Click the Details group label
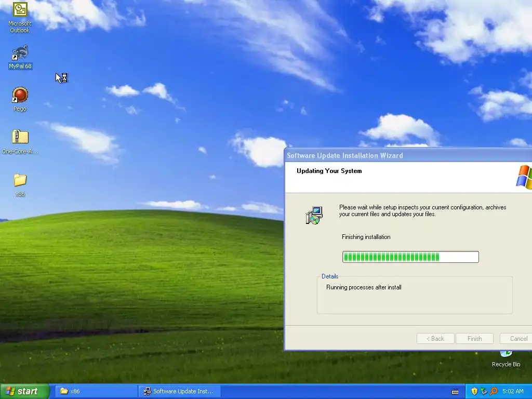Screen dimensions: 532x399 [x=330, y=276]
